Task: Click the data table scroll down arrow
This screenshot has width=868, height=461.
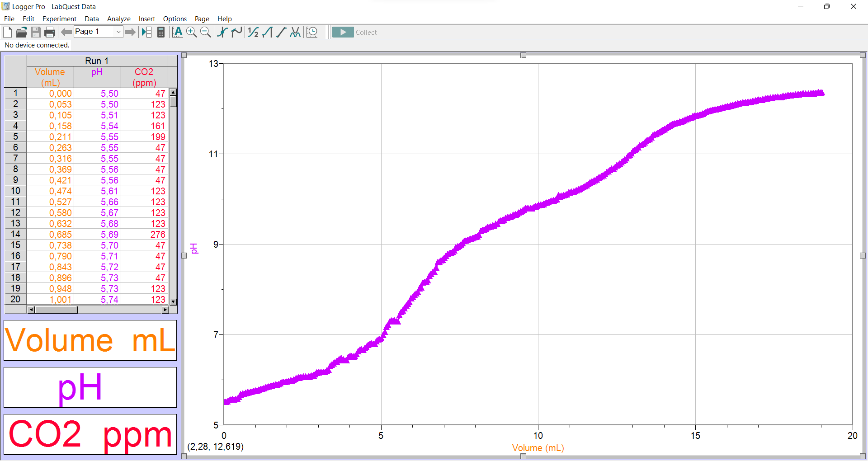Action: pyautogui.click(x=173, y=301)
